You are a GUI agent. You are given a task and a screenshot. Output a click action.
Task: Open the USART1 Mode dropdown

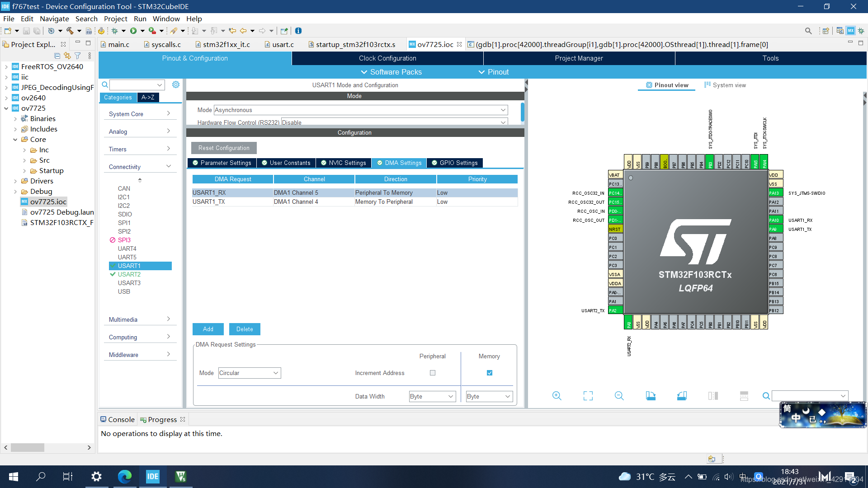pyautogui.click(x=360, y=110)
